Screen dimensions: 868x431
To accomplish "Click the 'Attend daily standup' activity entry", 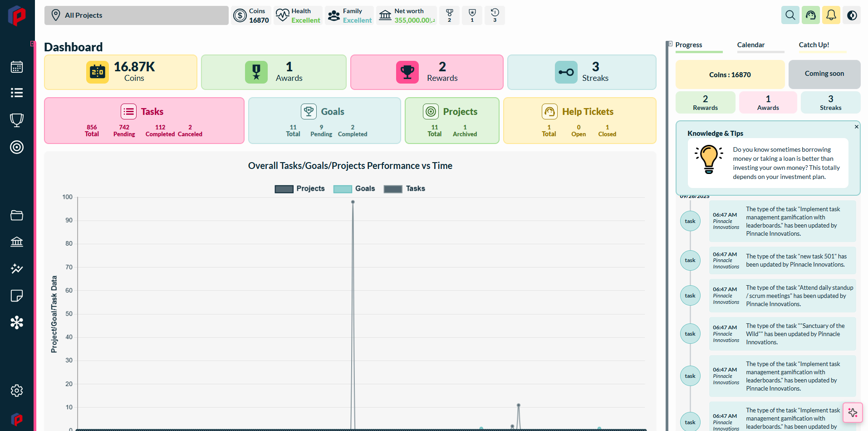I will click(782, 296).
